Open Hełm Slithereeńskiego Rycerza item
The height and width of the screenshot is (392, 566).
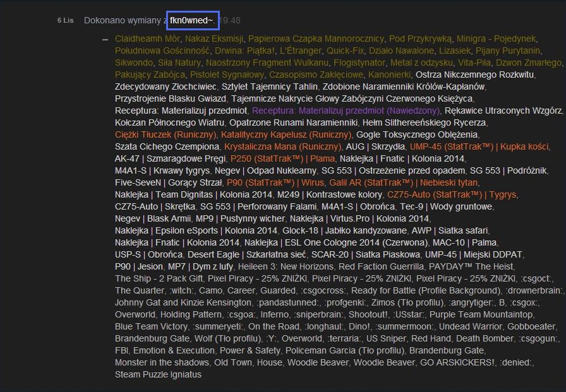pos(424,122)
